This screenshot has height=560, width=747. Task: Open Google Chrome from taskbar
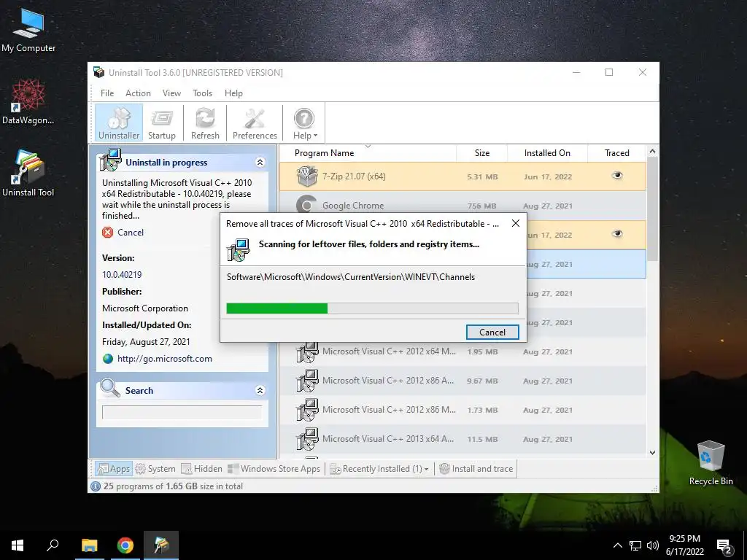[125, 545]
